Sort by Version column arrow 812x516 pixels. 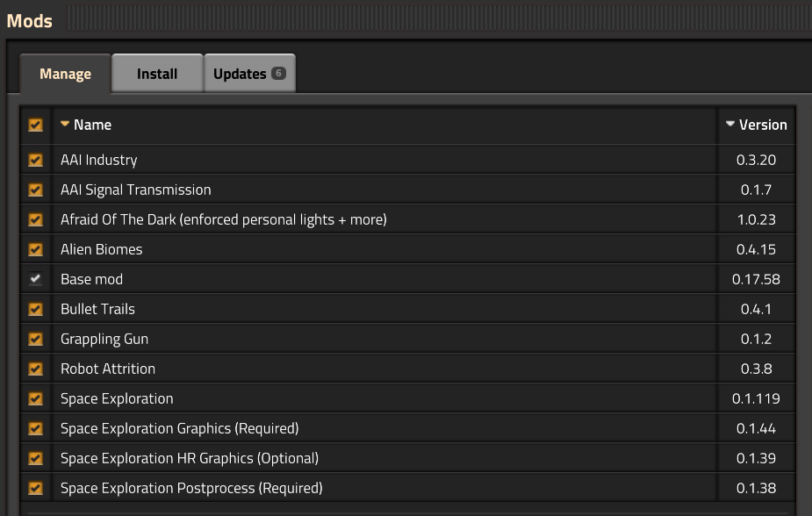730,124
